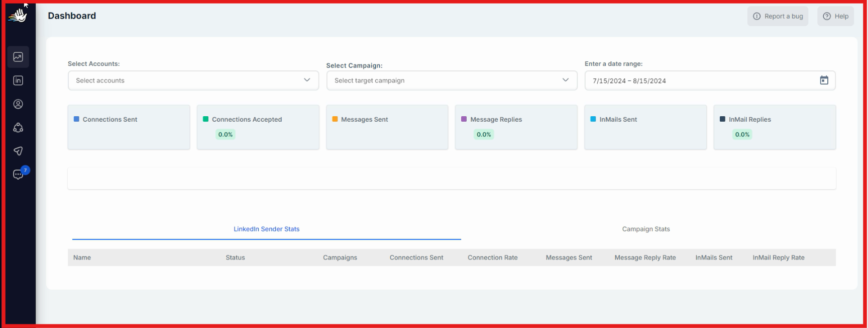The height and width of the screenshot is (328, 868).
Task: Click the app logo in the sidebar
Action: point(18,16)
